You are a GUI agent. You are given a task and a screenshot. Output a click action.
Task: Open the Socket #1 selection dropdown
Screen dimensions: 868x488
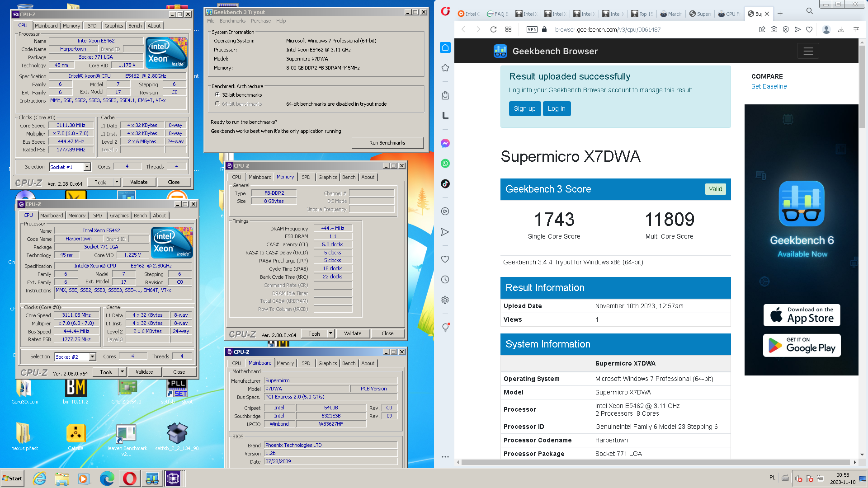point(87,167)
